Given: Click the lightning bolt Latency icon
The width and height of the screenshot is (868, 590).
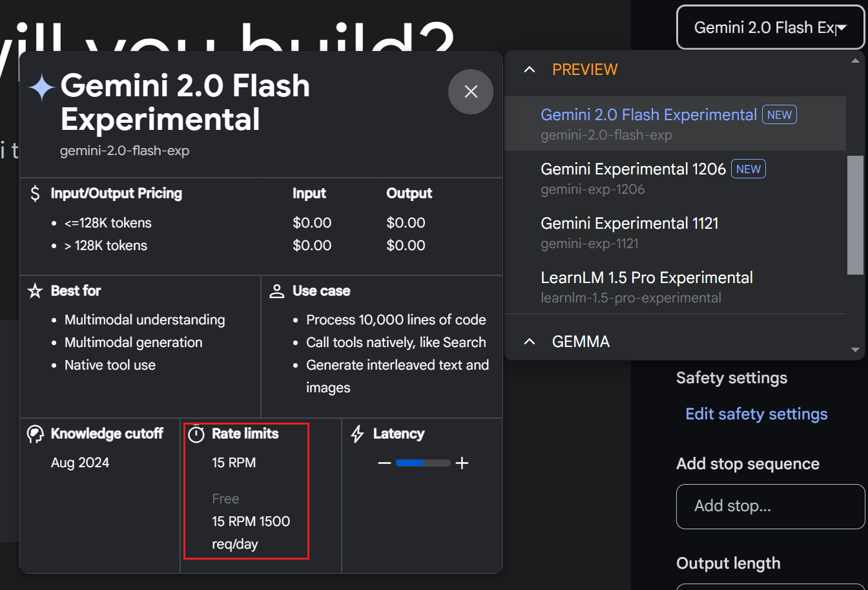Looking at the screenshot, I should (357, 434).
